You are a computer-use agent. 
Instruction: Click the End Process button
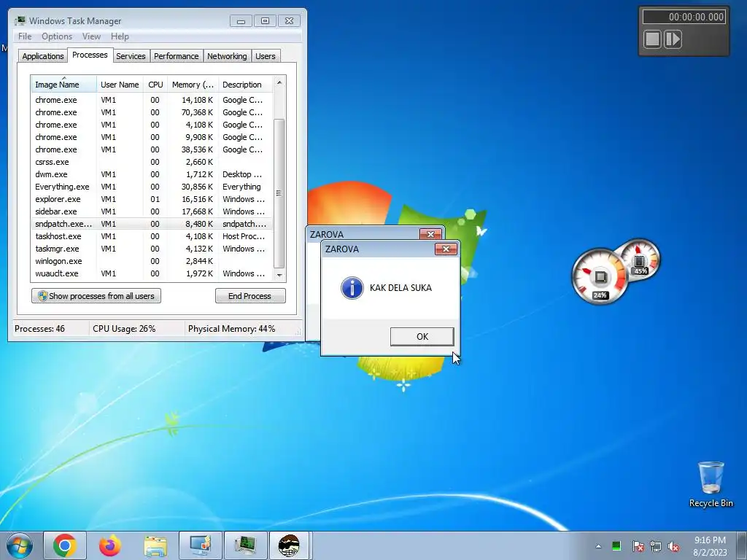[250, 296]
